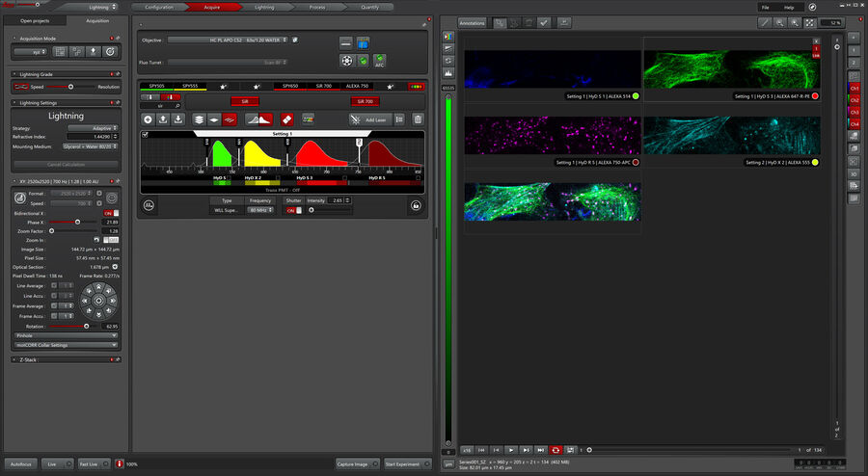Click the Start Experiment button
Viewport: 868px width, 476px height.
pyautogui.click(x=407, y=463)
